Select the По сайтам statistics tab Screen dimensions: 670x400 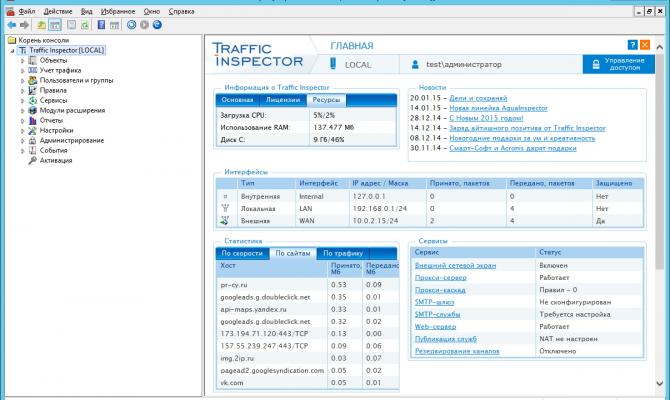tap(293, 253)
